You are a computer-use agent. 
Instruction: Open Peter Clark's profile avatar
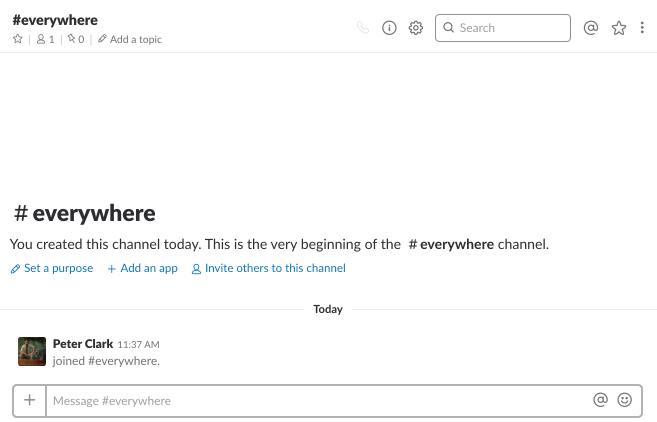[32, 352]
